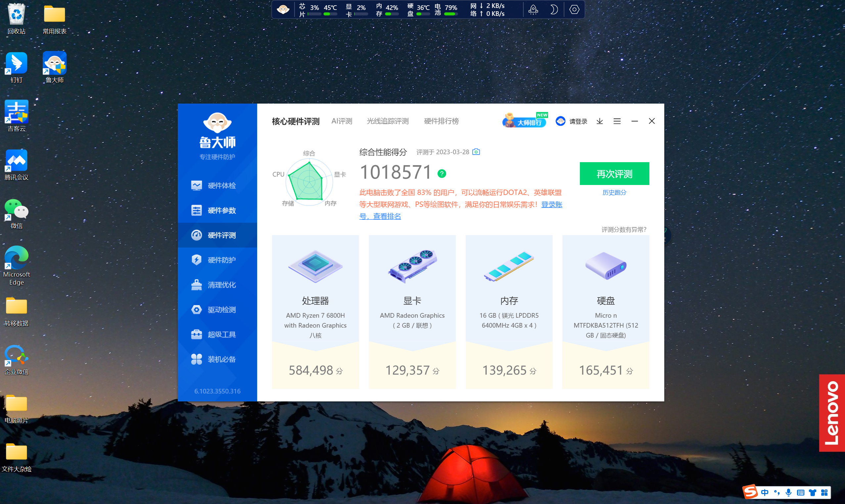This screenshot has width=845, height=504.
Task: Open the 内存 score card
Action: tap(509, 312)
